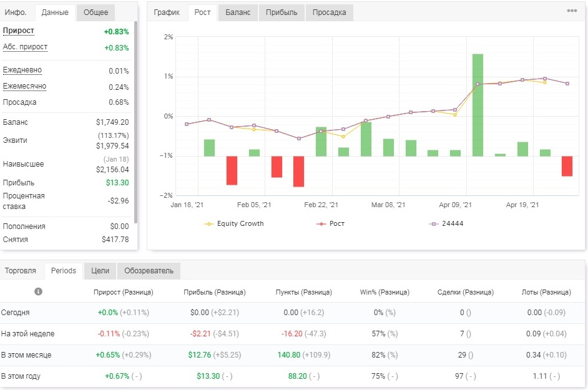
Task: Open the Баланс chart tab
Action: 238,12
